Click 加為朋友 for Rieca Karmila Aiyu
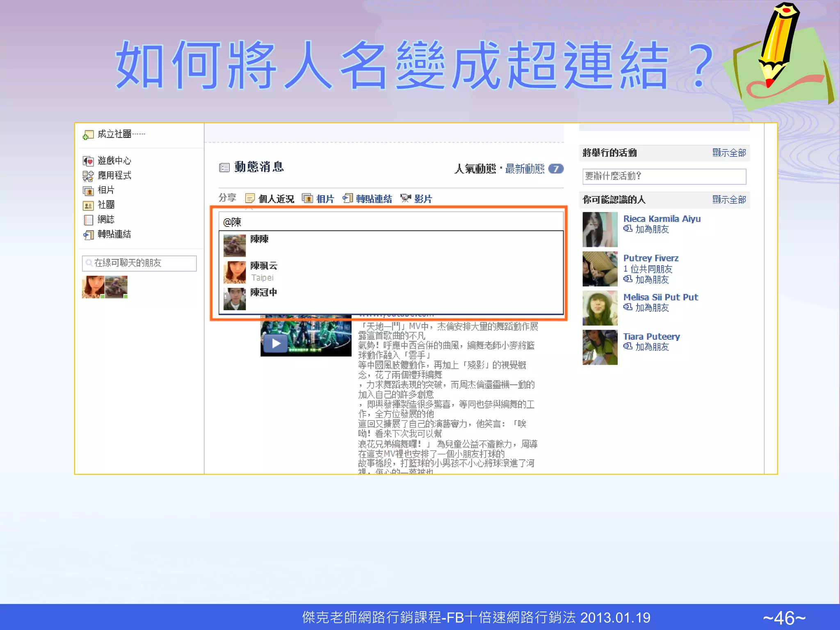Screen dimensions: 840x630 pos(652,229)
